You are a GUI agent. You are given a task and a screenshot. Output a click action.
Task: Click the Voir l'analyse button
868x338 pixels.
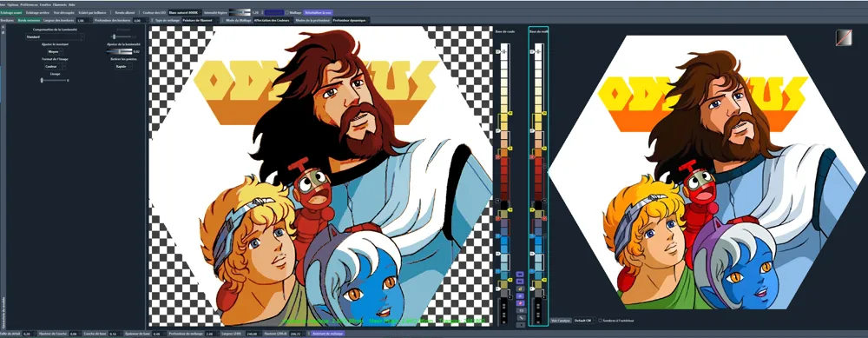pyautogui.click(x=560, y=321)
